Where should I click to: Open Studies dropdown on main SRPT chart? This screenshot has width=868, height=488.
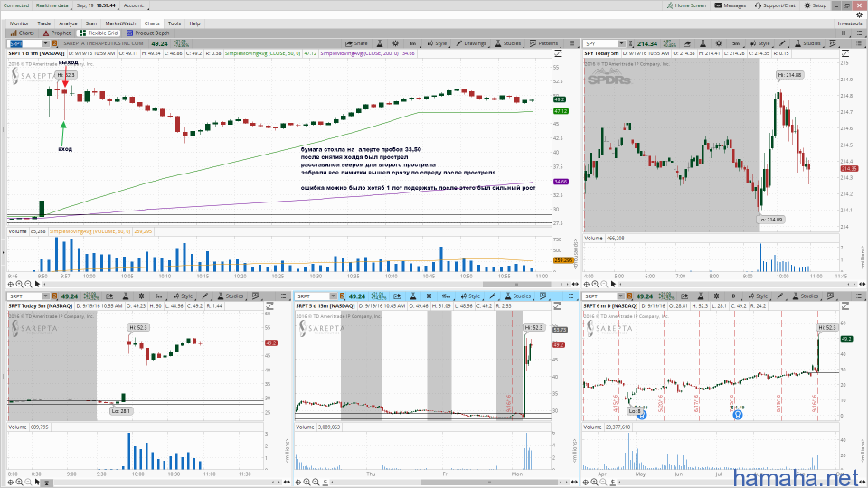point(507,43)
